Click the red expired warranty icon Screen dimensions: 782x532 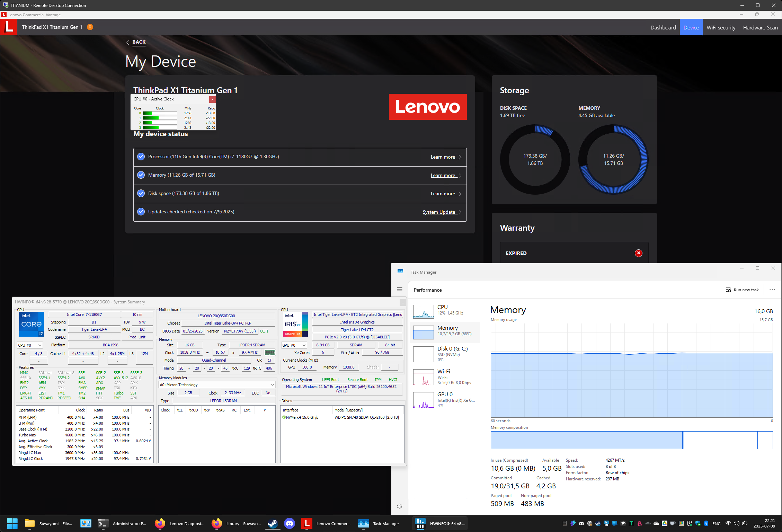point(638,253)
